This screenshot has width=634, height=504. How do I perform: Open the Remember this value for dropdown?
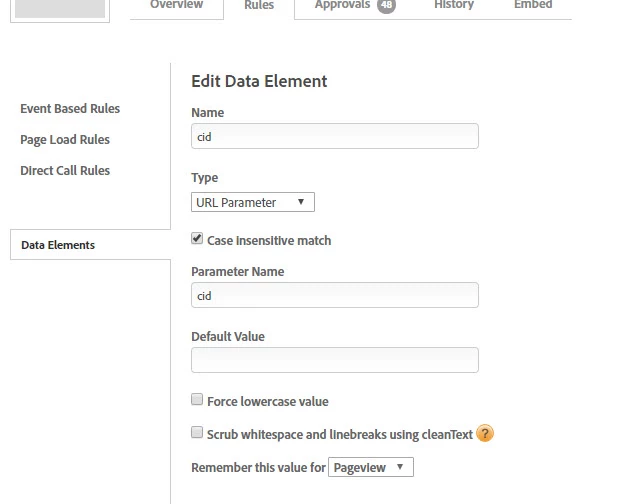click(x=370, y=467)
